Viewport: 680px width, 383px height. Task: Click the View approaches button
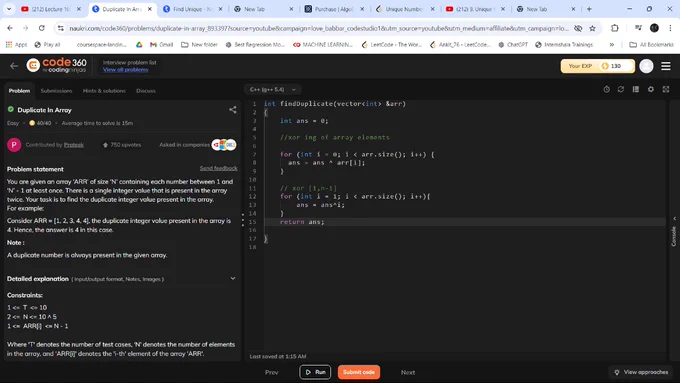click(x=641, y=372)
